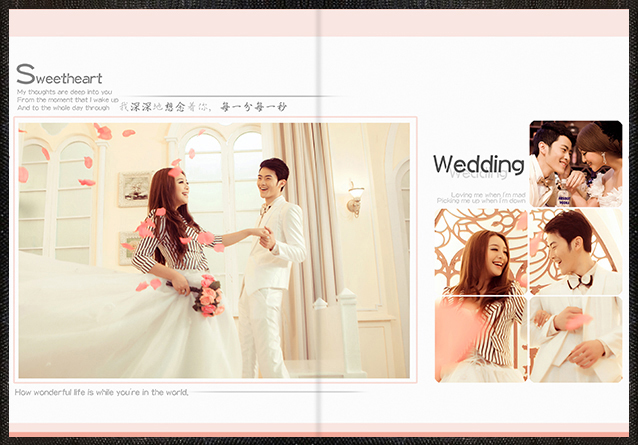Click the groom with bow tie collage tile

[x=575, y=250]
